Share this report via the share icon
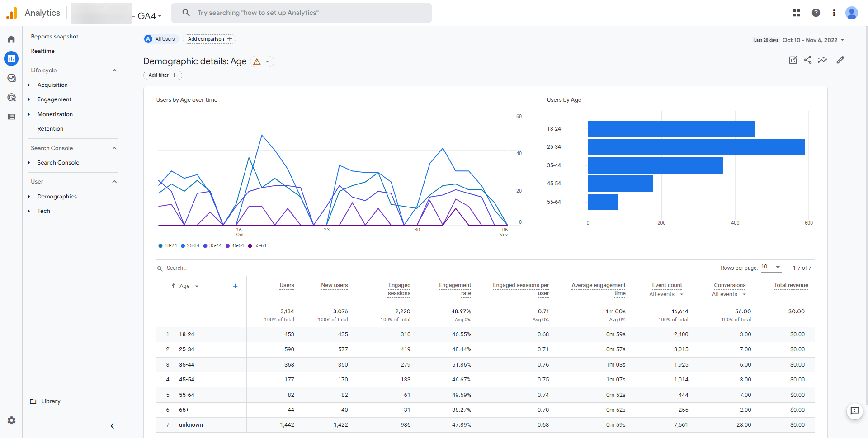Image resolution: width=868 pixels, height=438 pixels. point(808,60)
